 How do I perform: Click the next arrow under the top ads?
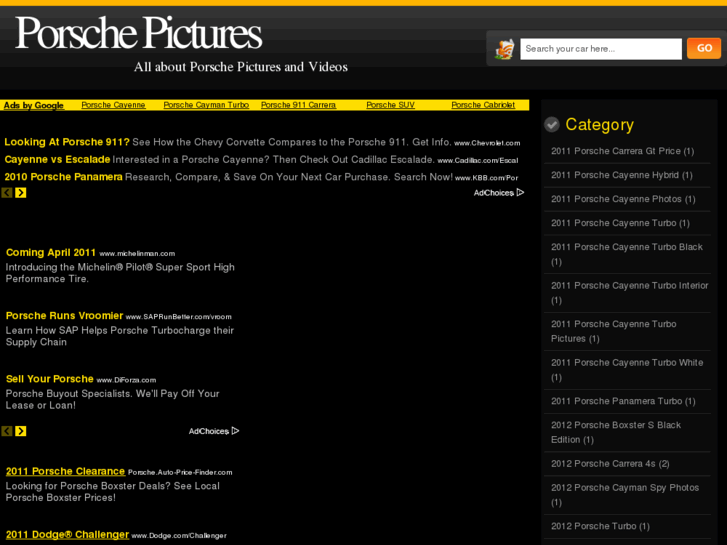click(20, 192)
